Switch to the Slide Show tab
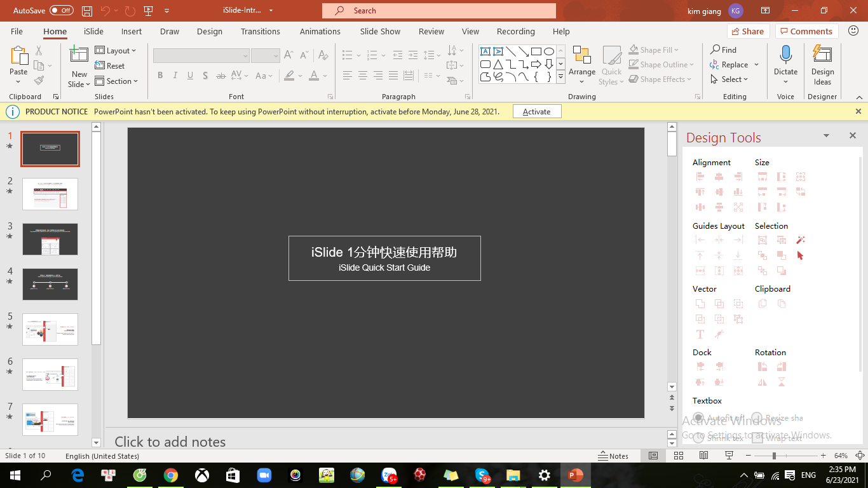Image resolution: width=868 pixels, height=488 pixels. pyautogui.click(x=380, y=31)
